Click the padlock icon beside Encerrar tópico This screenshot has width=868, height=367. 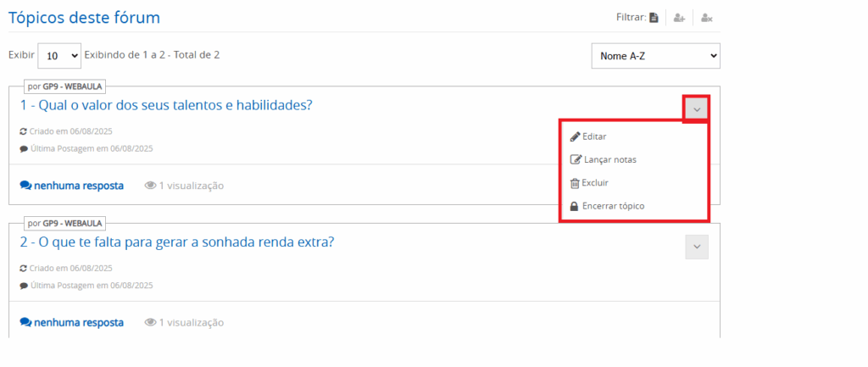[575, 206]
